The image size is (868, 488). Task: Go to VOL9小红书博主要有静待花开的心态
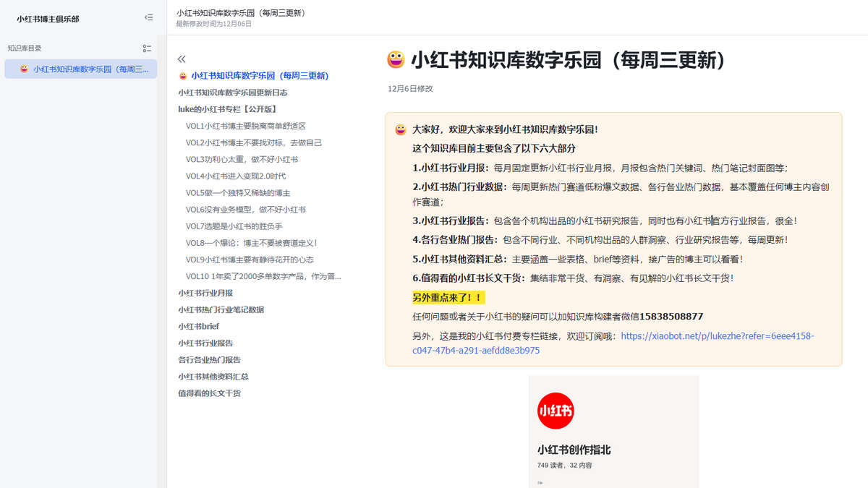tap(250, 260)
